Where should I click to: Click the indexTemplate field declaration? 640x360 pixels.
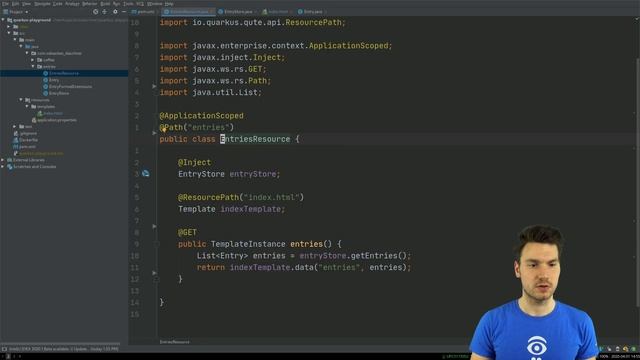click(251, 209)
